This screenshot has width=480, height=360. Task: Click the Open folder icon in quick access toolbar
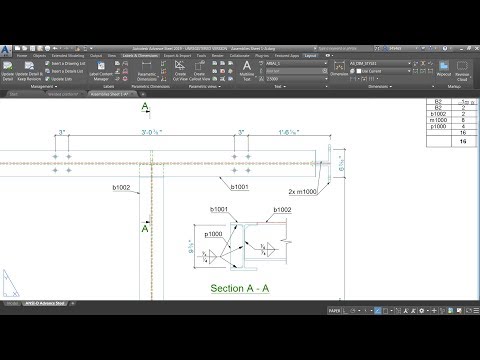pos(25,48)
